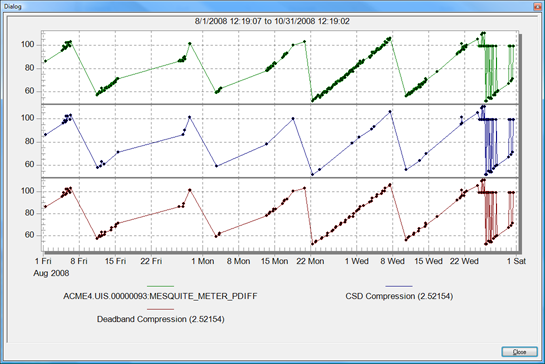Click the 100 y-axis label of the red chart
The width and height of the screenshot is (545, 364).
click(x=28, y=191)
